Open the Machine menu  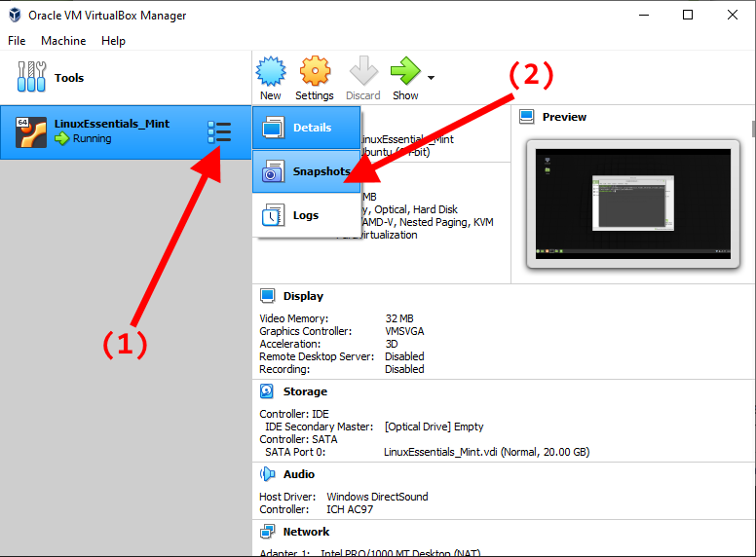pyautogui.click(x=63, y=41)
